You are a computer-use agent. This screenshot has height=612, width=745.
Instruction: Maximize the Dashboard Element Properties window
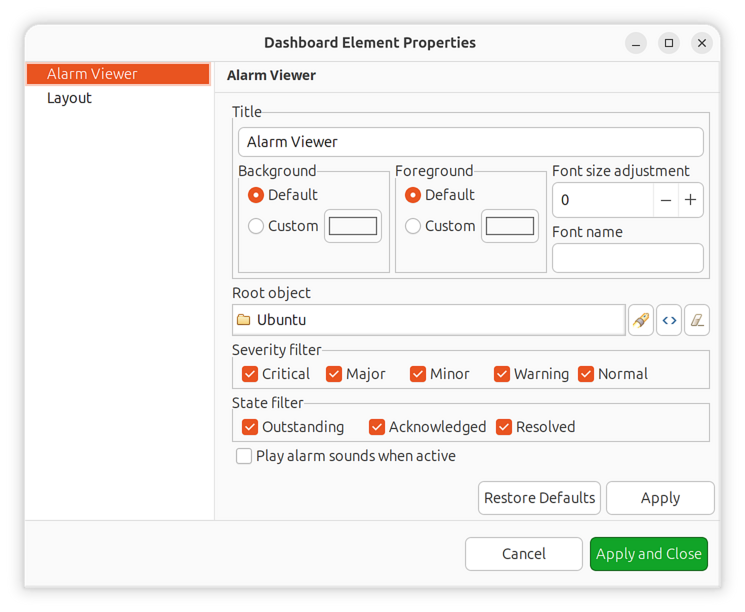pos(669,43)
